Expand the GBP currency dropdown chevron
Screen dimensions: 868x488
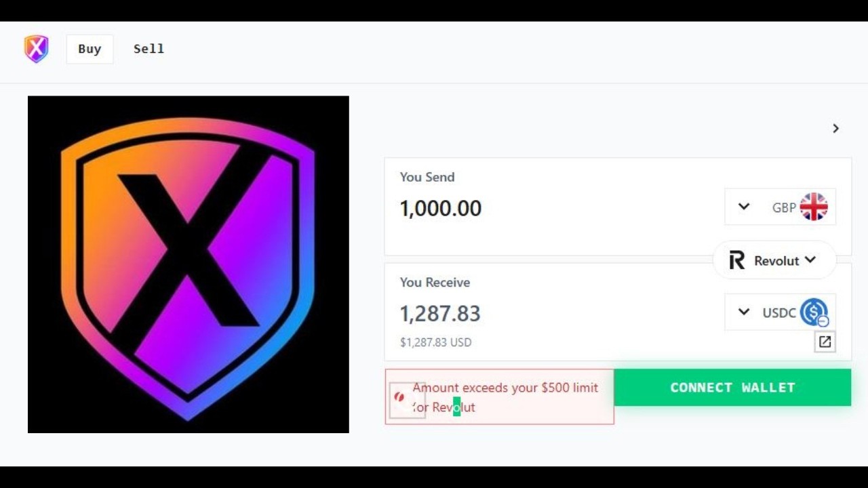(x=744, y=207)
